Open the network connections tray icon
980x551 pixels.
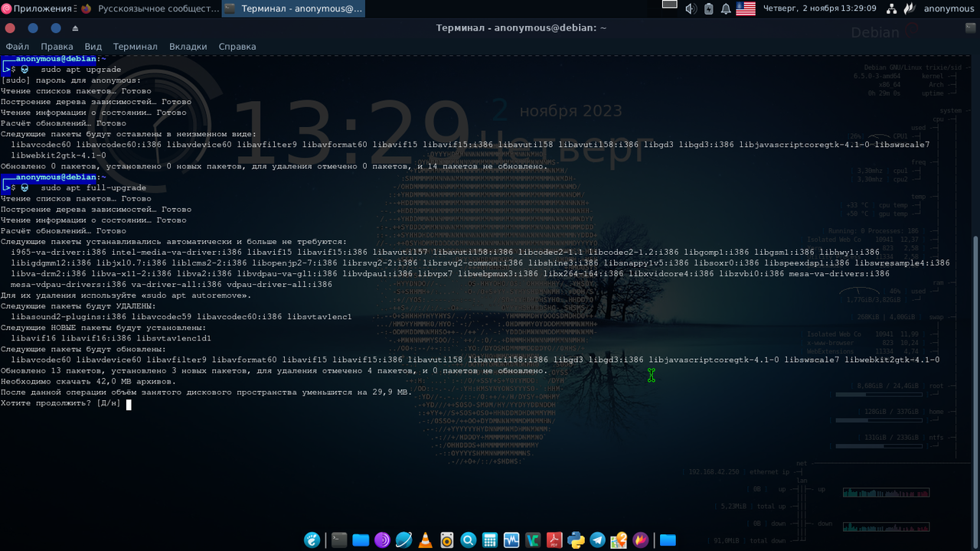[892, 8]
